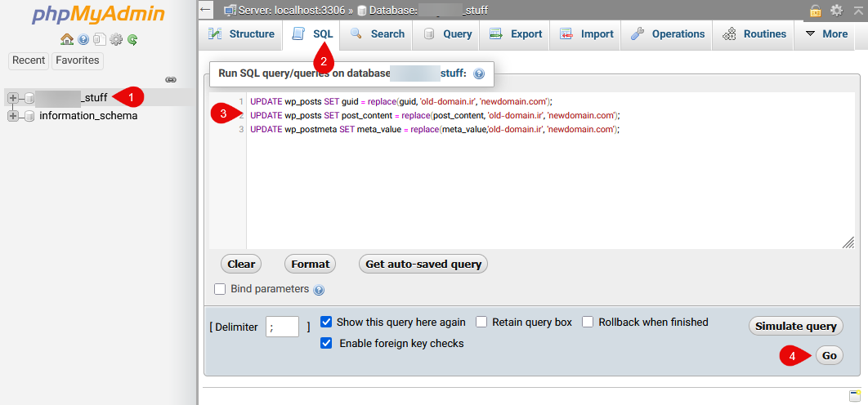Click the padlock icon at top right

816,10
